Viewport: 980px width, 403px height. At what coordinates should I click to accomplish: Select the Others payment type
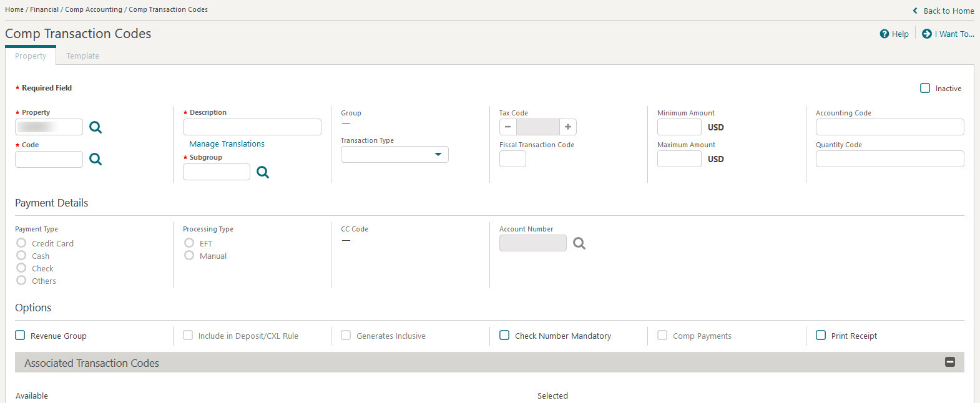(21, 280)
